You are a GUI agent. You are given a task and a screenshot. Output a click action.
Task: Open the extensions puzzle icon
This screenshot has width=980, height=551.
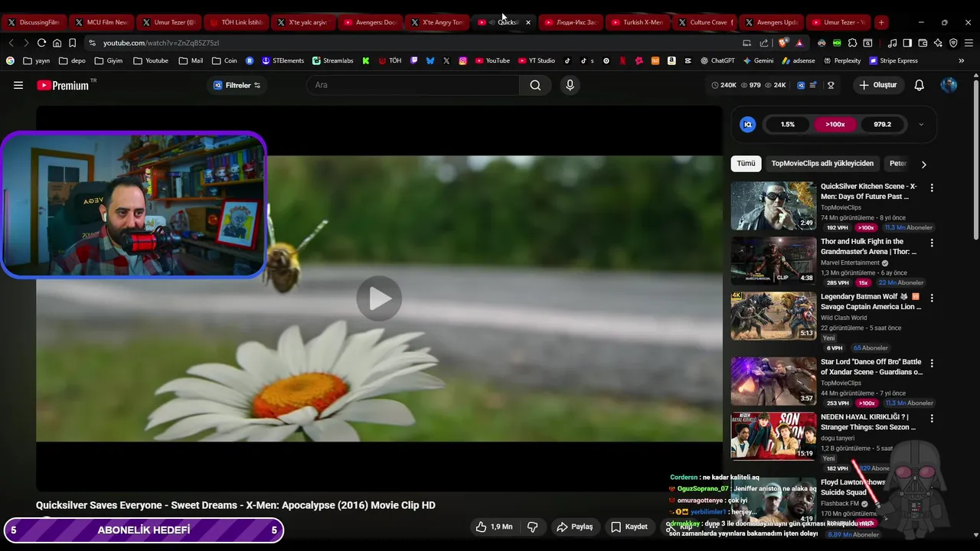click(x=852, y=43)
